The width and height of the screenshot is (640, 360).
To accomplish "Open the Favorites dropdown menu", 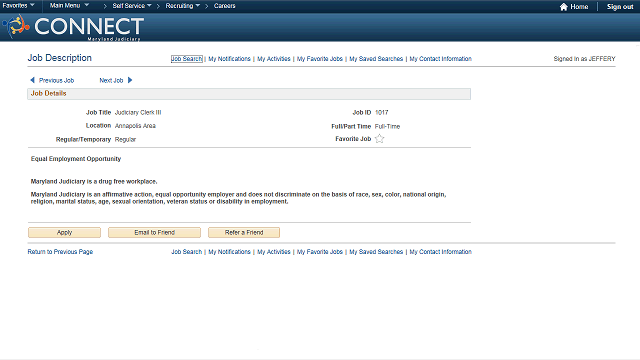I will [18, 5].
